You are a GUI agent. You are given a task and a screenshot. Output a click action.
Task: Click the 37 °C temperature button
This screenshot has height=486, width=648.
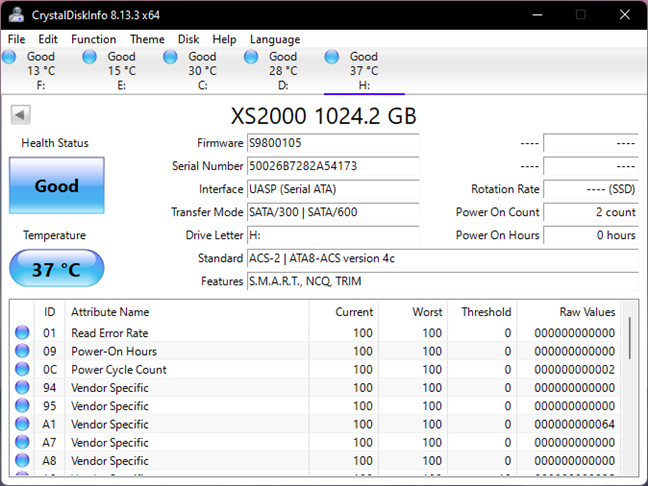click(57, 269)
